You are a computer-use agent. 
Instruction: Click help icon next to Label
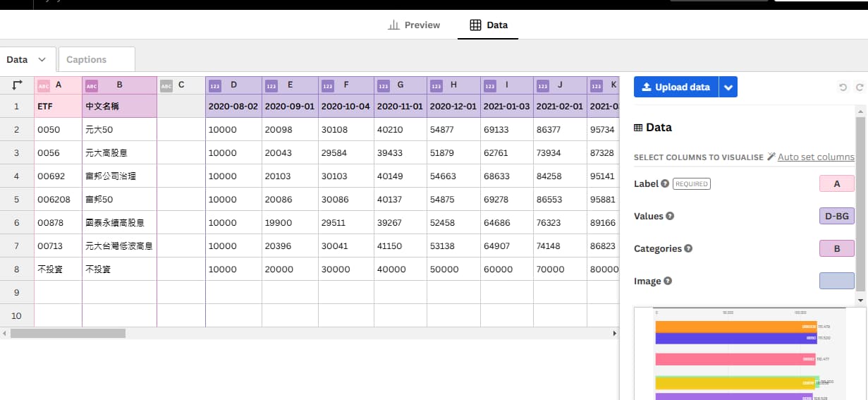(x=665, y=184)
